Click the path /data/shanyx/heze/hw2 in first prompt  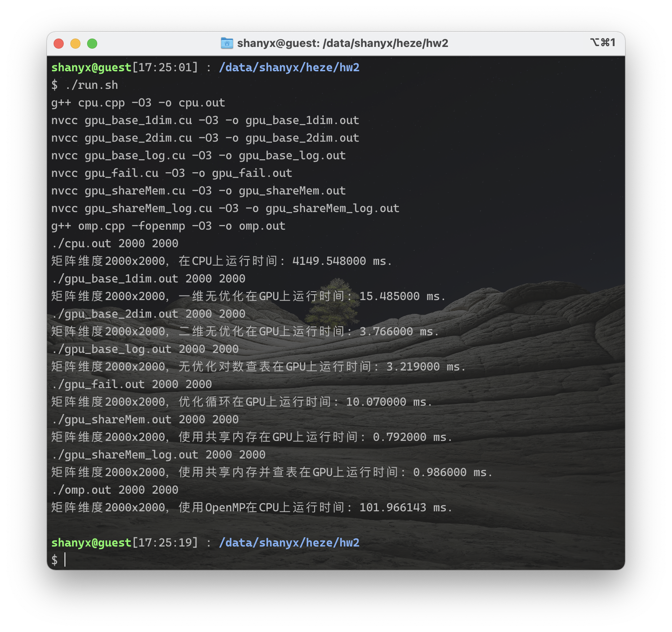point(289,67)
